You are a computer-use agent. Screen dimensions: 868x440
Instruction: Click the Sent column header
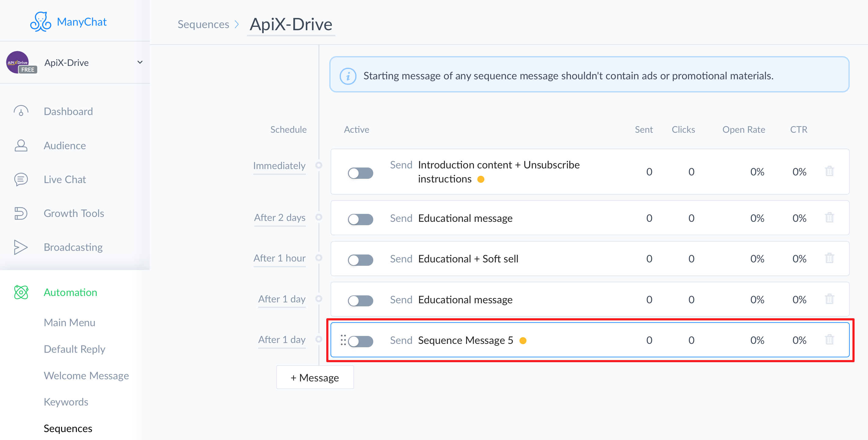pos(644,130)
